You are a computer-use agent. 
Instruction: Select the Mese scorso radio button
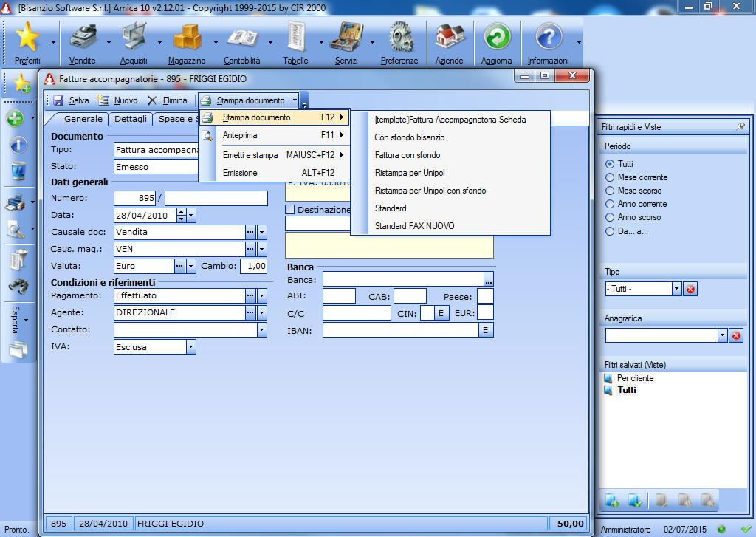pos(610,191)
